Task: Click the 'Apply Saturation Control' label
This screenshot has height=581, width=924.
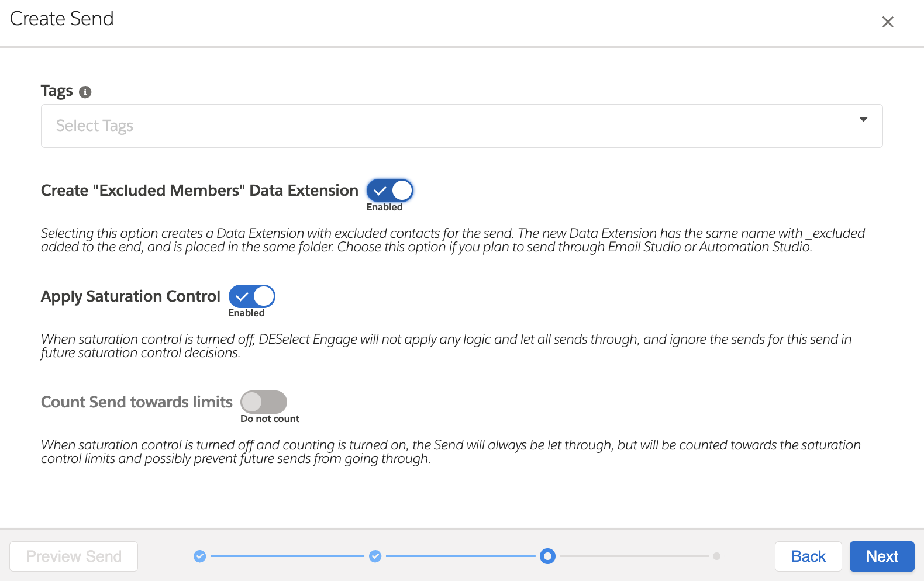Action: (x=130, y=296)
